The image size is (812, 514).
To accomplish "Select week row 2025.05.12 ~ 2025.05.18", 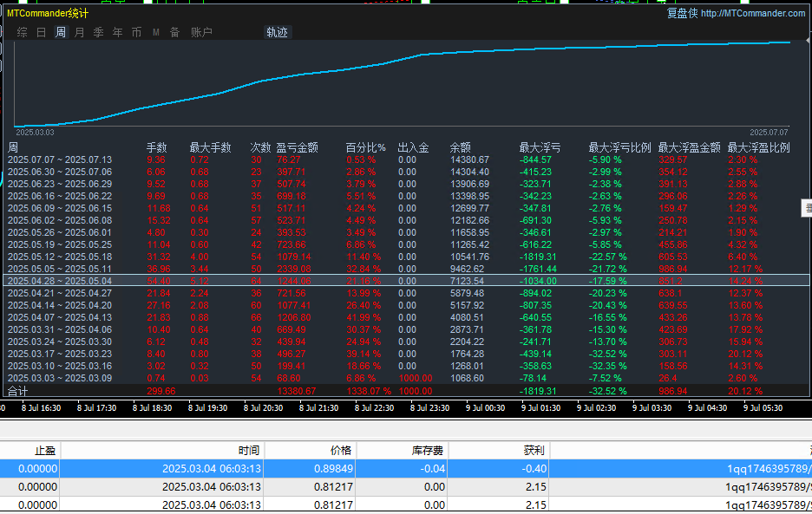I will 406,257.
